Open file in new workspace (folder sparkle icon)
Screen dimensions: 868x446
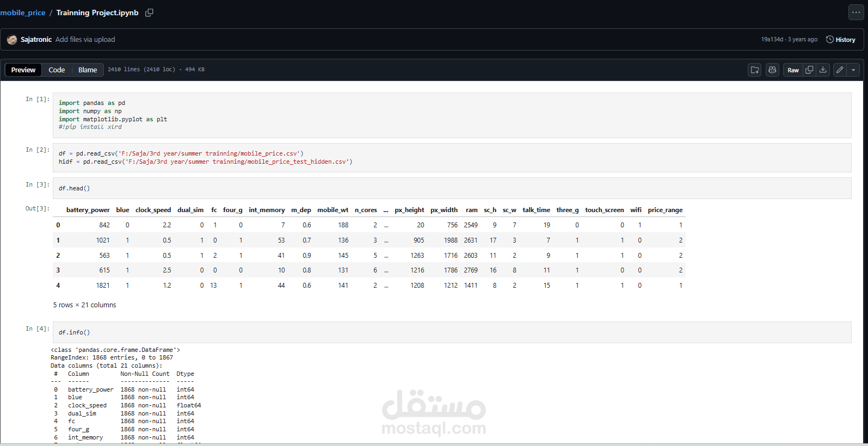point(755,70)
